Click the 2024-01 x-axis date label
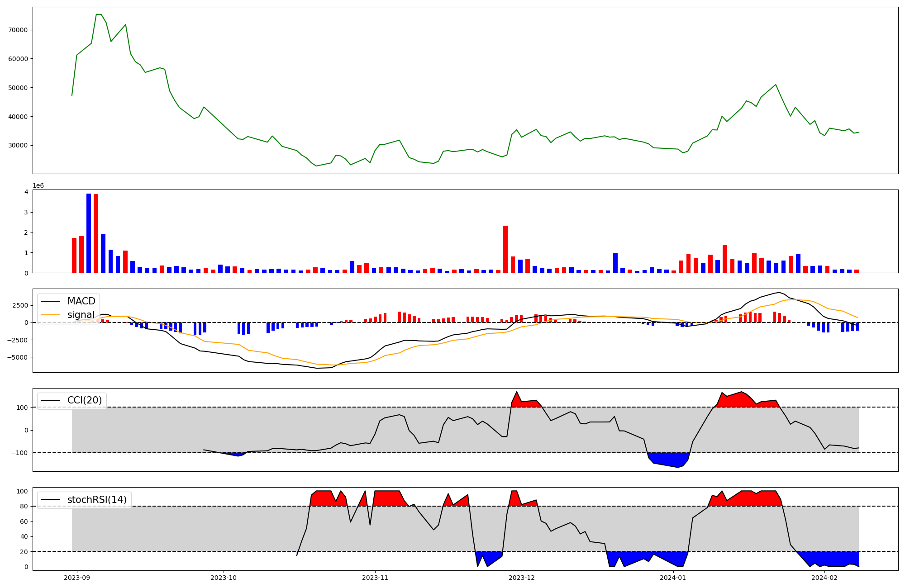905x588 pixels. (673, 578)
